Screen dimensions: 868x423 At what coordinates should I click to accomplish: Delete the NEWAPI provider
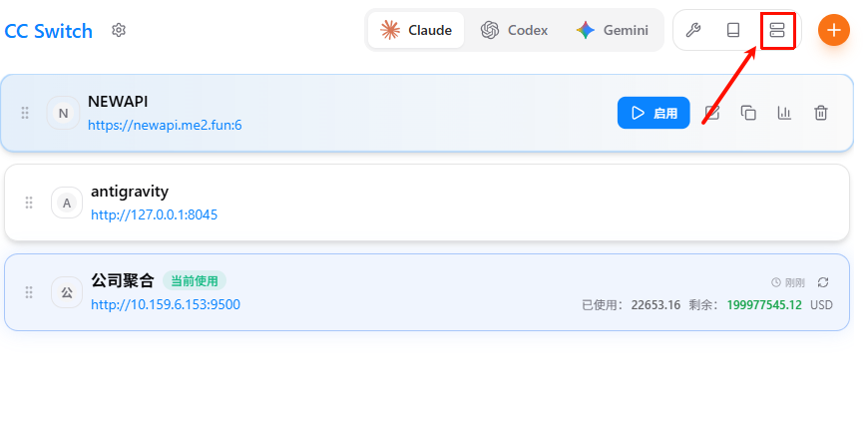[820, 113]
